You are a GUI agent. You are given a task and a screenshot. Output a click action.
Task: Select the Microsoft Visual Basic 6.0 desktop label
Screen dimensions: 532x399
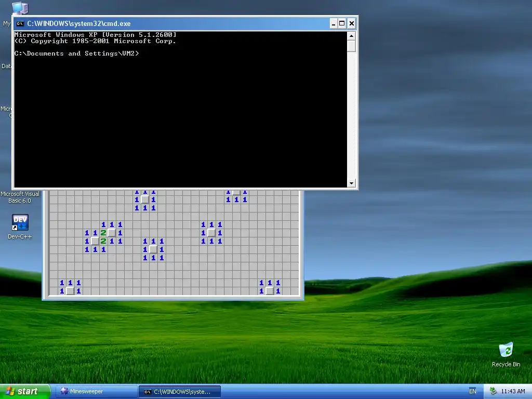20,197
